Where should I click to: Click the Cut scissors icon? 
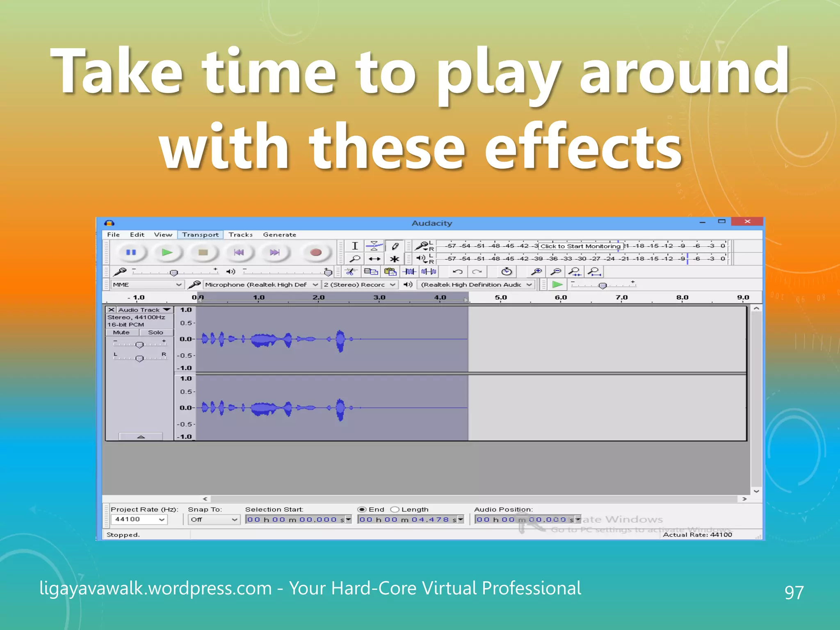350,272
